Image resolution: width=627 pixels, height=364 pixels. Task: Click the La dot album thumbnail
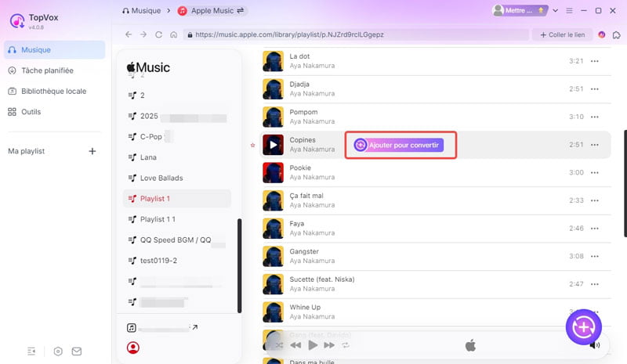pos(273,61)
